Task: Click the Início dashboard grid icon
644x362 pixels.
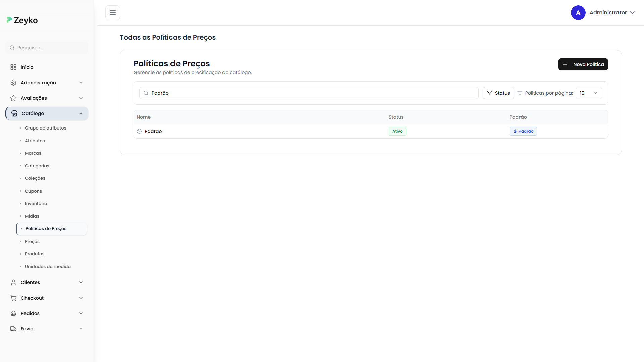Action: tap(13, 67)
